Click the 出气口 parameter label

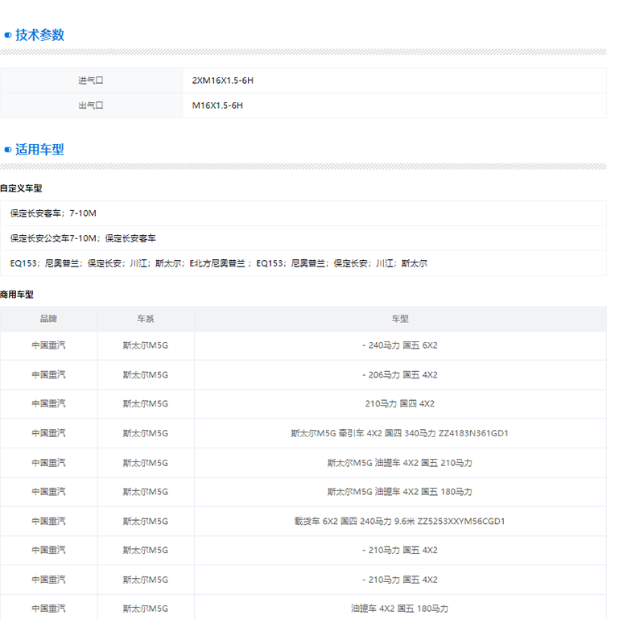point(91,105)
